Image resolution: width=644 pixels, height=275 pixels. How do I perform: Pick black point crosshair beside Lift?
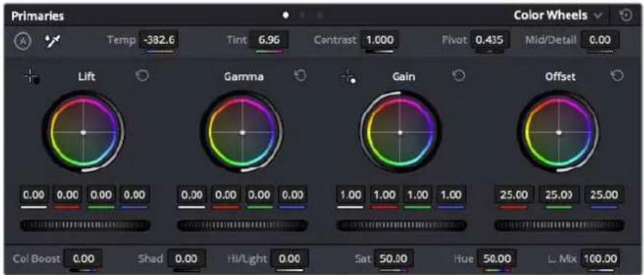click(x=31, y=77)
